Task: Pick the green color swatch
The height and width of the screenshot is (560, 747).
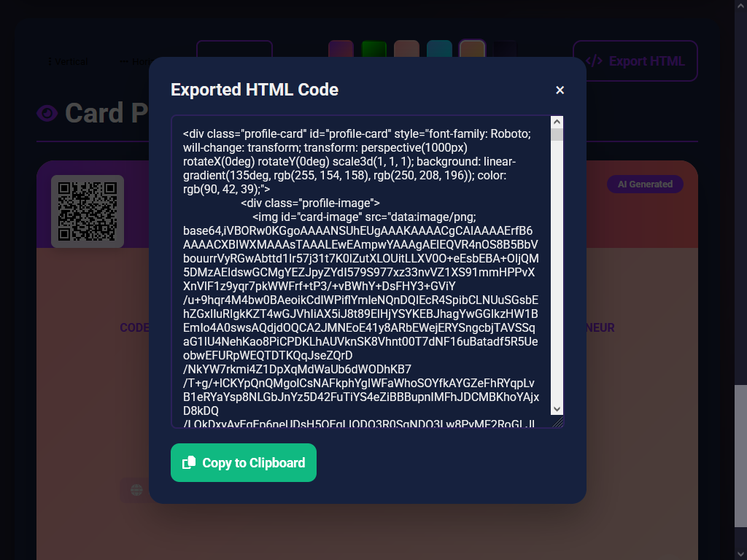Action: pos(374,50)
